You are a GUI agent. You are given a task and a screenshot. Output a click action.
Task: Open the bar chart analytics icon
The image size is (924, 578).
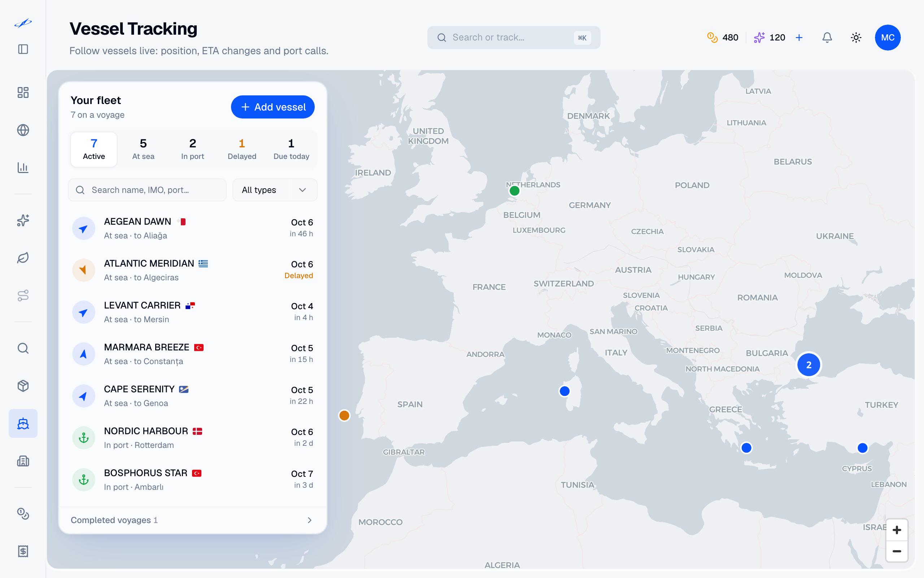(23, 167)
